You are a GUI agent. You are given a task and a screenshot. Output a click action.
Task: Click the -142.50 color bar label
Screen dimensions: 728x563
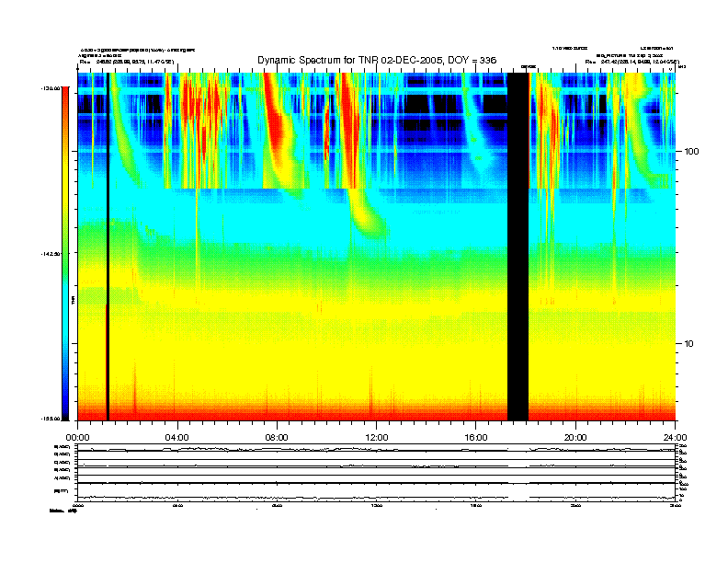[51, 254]
